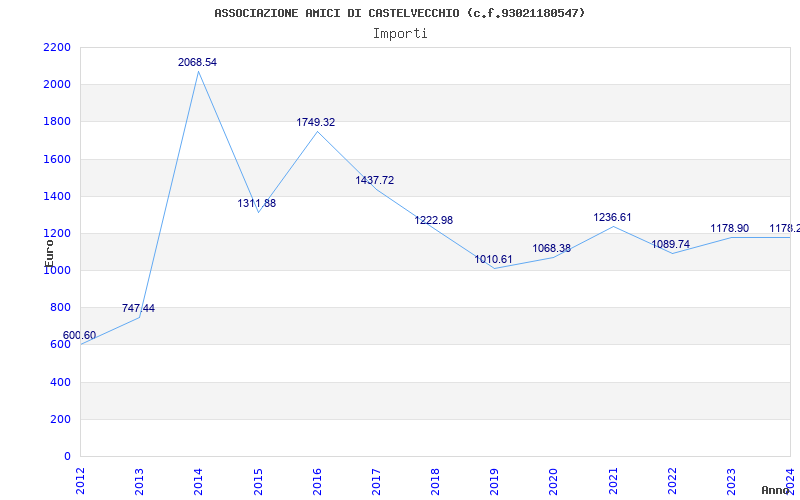Click the 2017 x-axis year label

[x=376, y=481]
